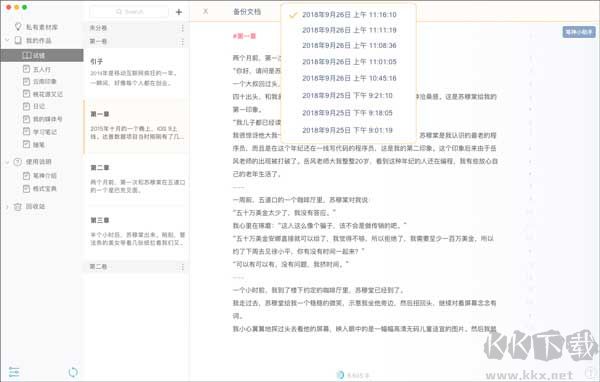The width and height of the screenshot is (600, 382).
Task: Pick the backup from 上午 10:45:16
Action: click(x=349, y=78)
